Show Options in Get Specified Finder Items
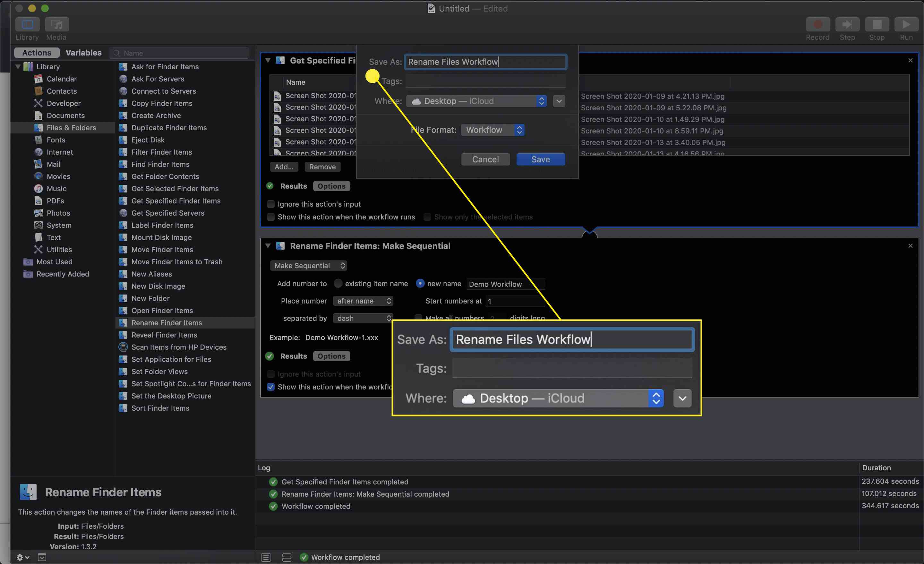 click(331, 186)
